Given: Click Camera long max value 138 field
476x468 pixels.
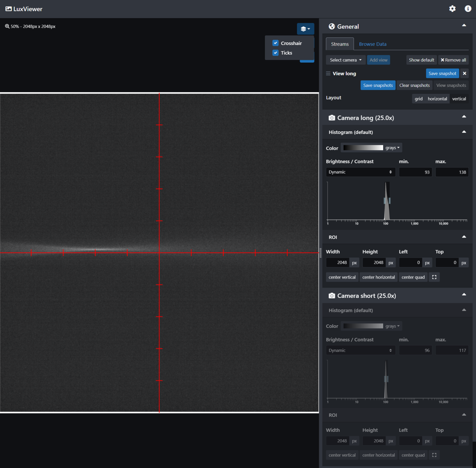Looking at the screenshot, I should 452,172.
